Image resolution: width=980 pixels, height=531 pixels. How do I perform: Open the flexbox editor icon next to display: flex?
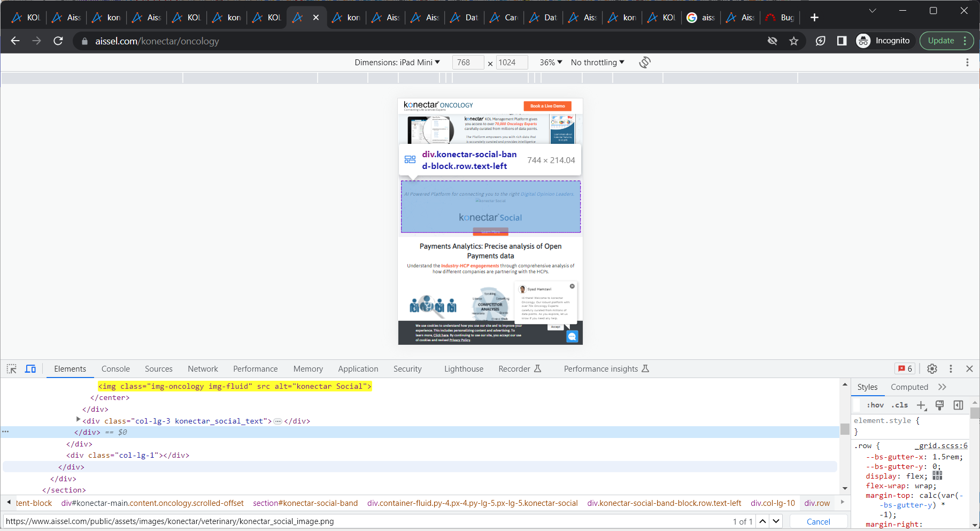click(x=937, y=476)
